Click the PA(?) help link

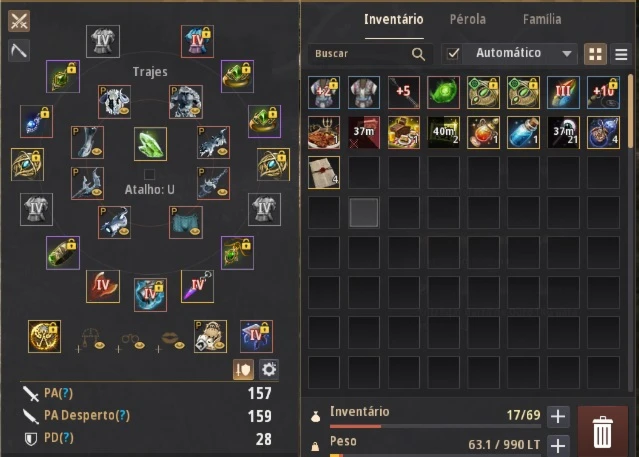click(x=59, y=393)
